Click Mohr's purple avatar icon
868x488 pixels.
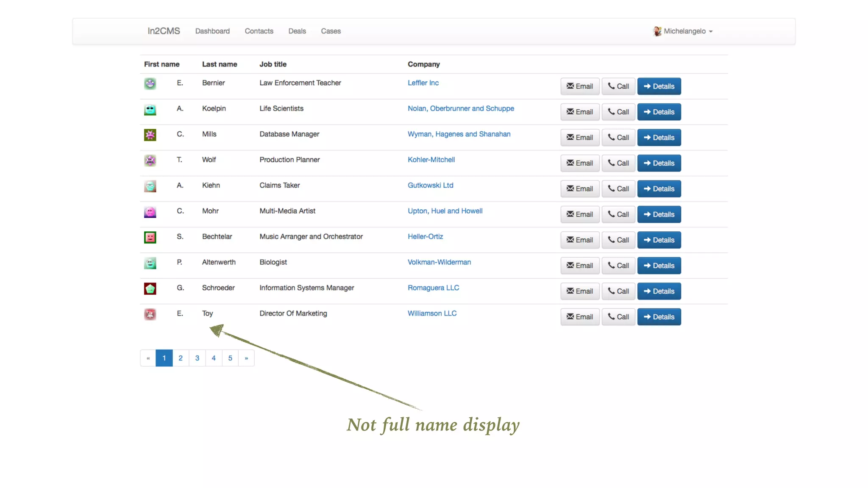150,212
